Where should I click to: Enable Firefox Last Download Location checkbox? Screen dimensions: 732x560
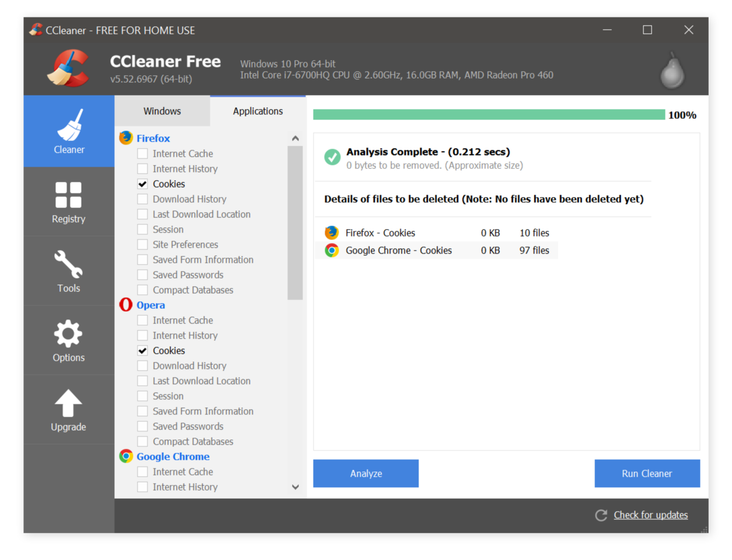coord(142,214)
